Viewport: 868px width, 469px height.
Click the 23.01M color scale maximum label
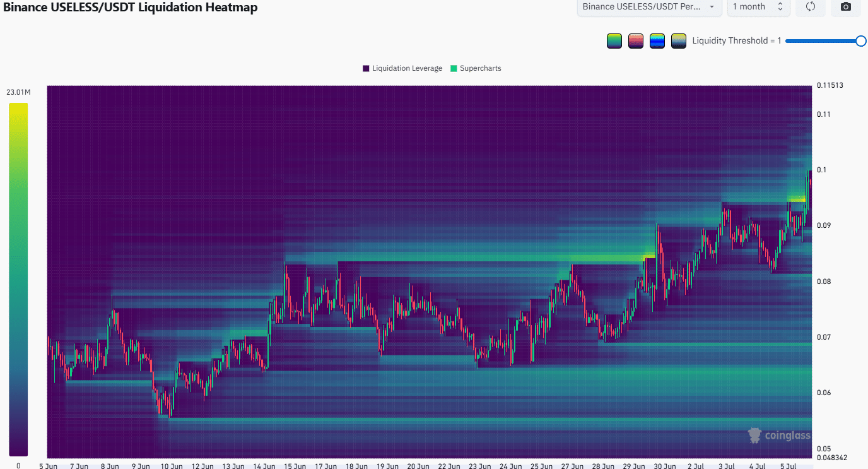coord(18,92)
